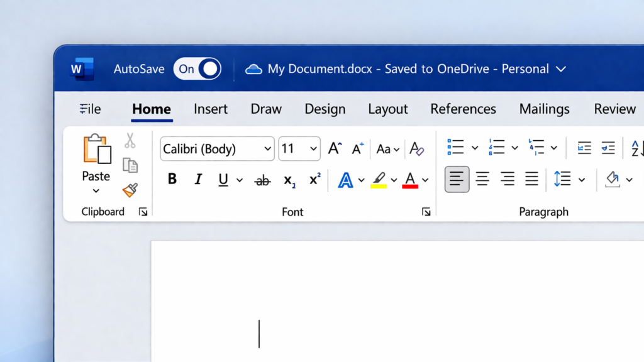Click the Copy icon
Screen dimensions: 644x362
coord(130,165)
